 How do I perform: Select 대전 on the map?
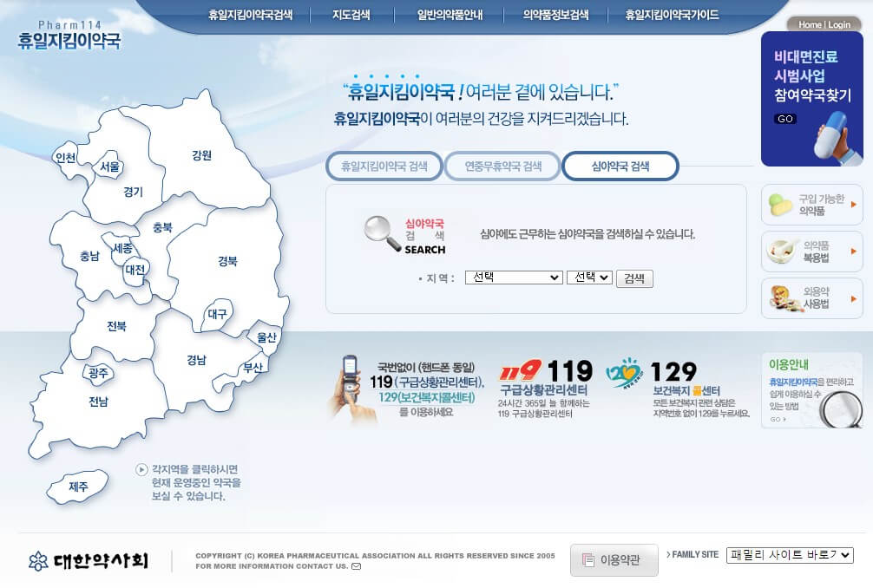click(135, 270)
